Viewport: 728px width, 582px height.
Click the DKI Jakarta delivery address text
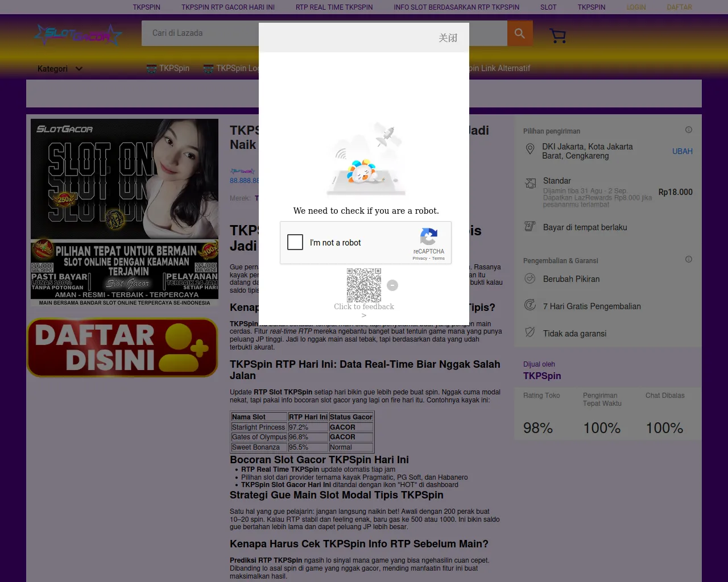[x=588, y=151]
